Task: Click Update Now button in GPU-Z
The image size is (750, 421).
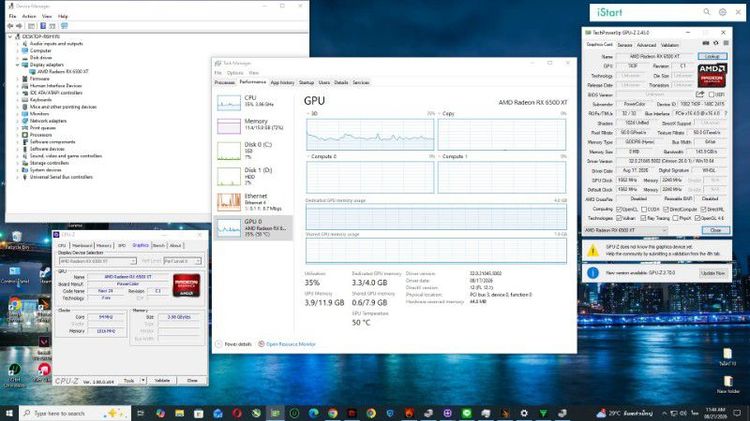Action: click(x=713, y=273)
